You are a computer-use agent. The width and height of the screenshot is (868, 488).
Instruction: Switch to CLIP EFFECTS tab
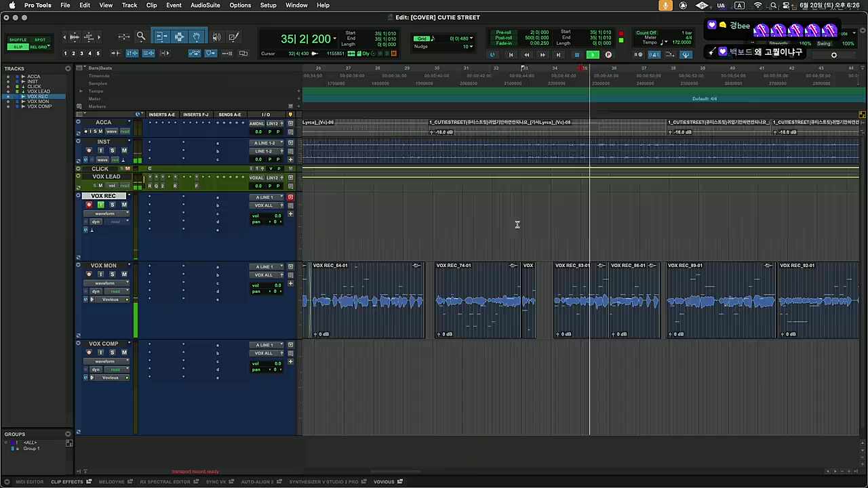coord(67,482)
